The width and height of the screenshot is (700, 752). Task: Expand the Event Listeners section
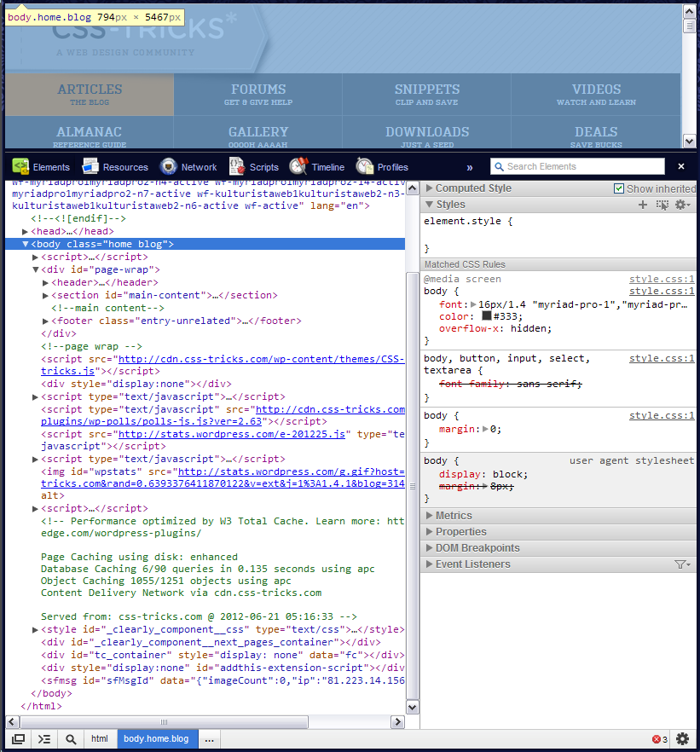429,564
